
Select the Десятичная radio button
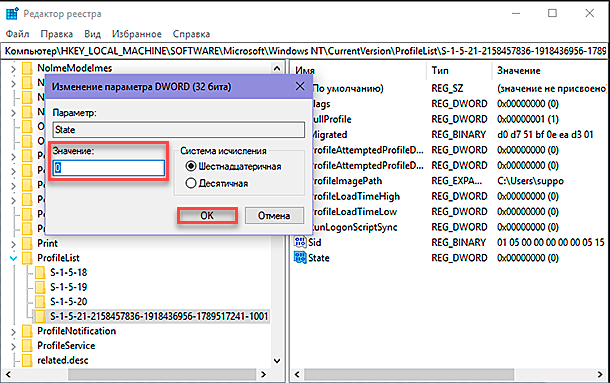191,183
